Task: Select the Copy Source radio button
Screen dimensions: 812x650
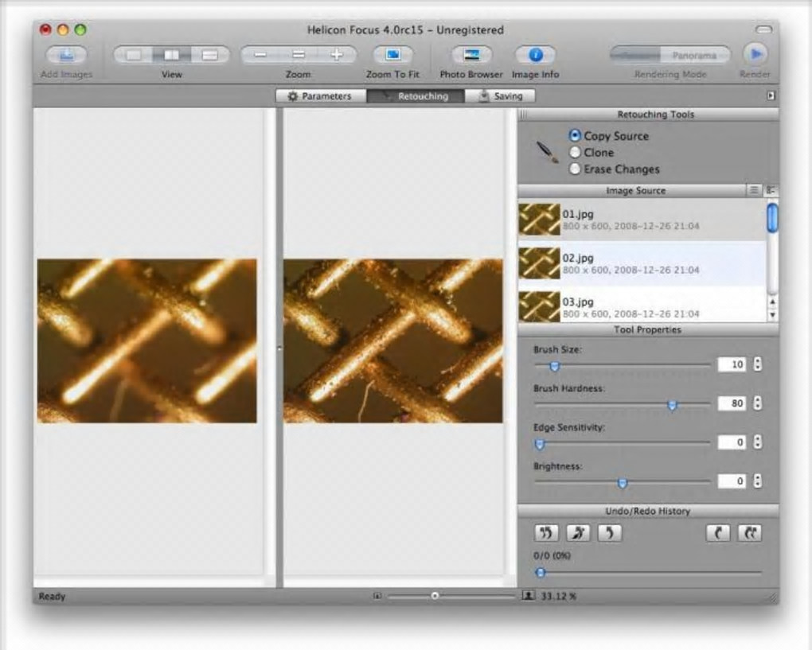Action: click(x=576, y=136)
